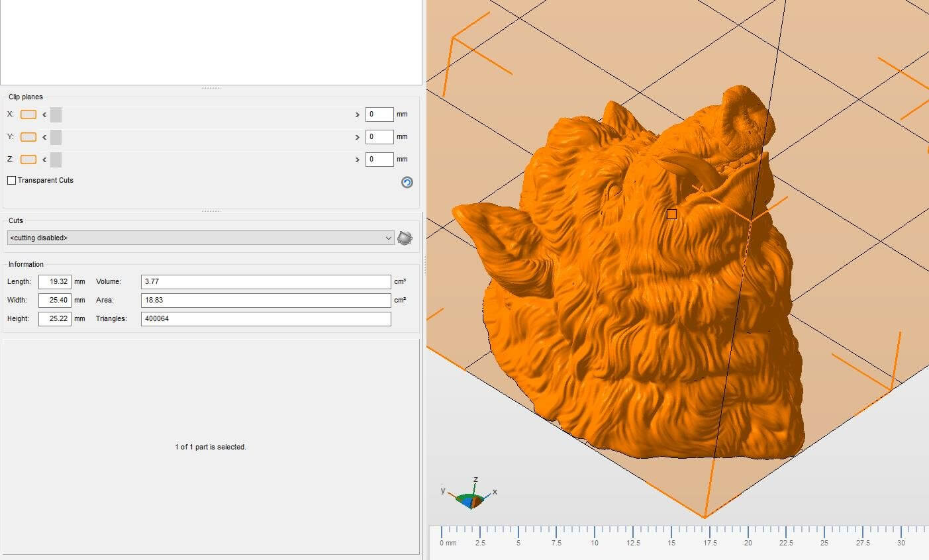Toggle the X clip plane button

point(28,115)
